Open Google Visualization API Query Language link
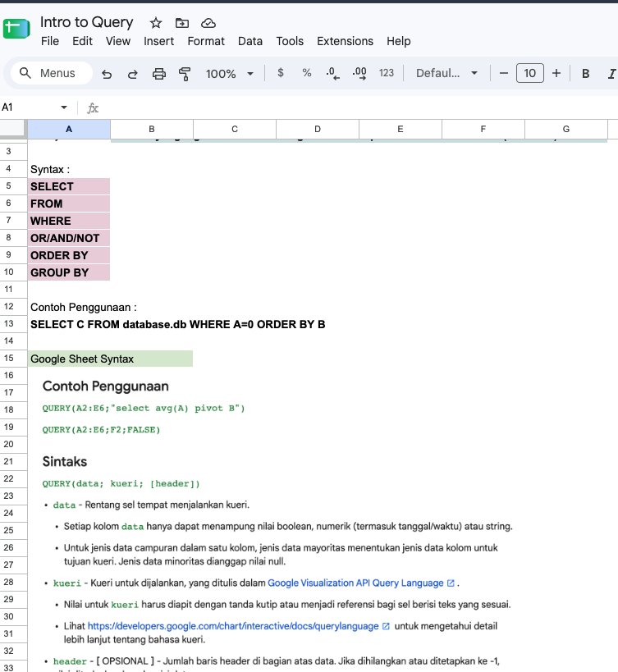The image size is (618, 672). click(355, 583)
